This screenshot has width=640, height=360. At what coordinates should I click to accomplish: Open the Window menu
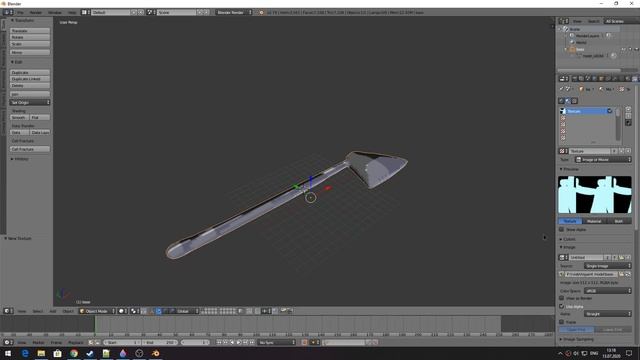[55, 13]
